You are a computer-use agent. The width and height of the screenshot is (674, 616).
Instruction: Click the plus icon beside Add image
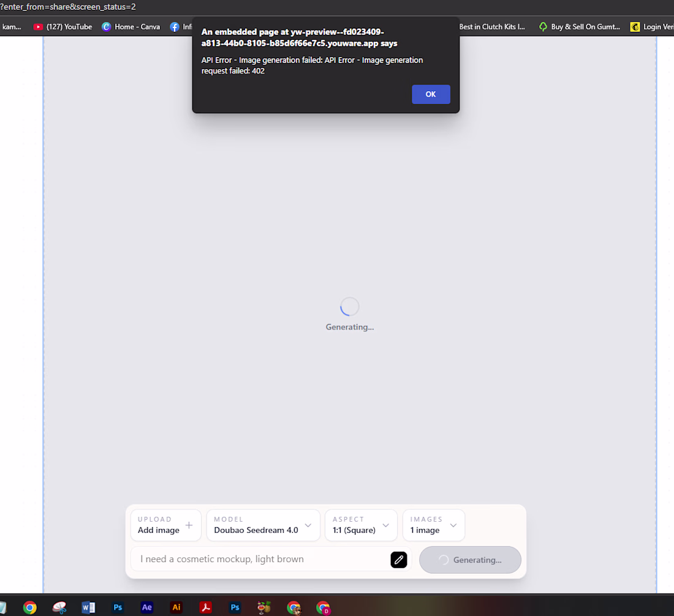[189, 525]
